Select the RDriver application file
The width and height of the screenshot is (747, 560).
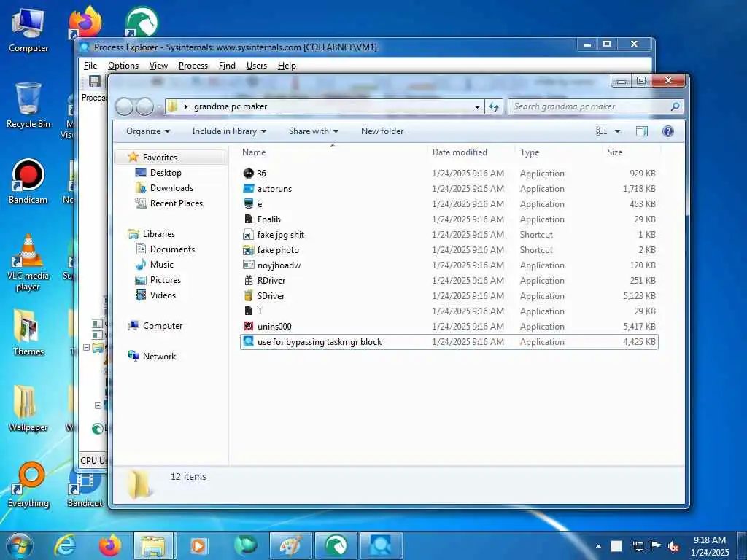449,281
